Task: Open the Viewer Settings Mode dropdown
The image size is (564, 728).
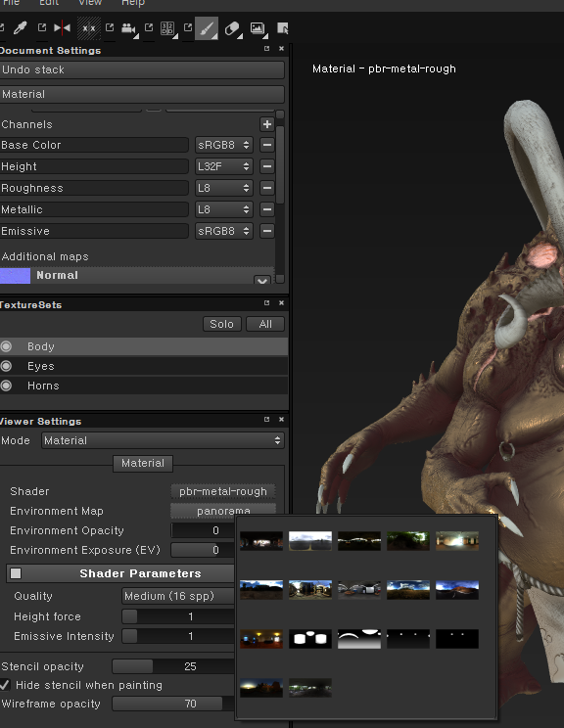Action: pyautogui.click(x=163, y=440)
